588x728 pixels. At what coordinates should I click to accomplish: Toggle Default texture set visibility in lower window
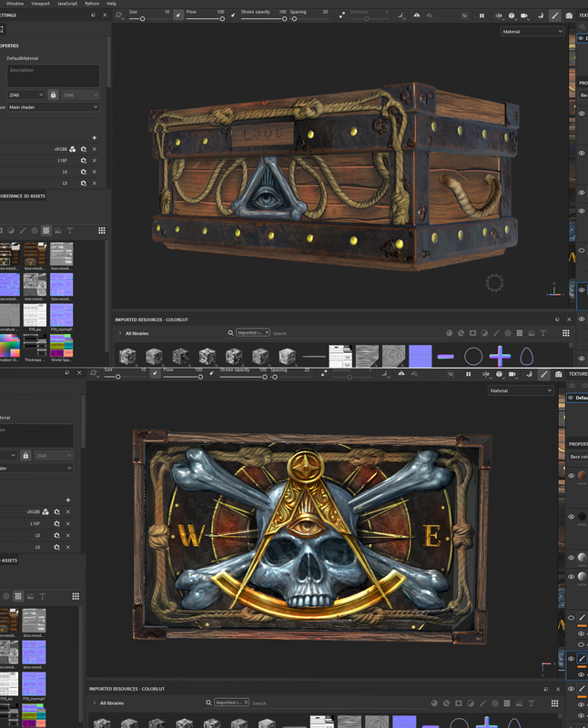point(571,398)
